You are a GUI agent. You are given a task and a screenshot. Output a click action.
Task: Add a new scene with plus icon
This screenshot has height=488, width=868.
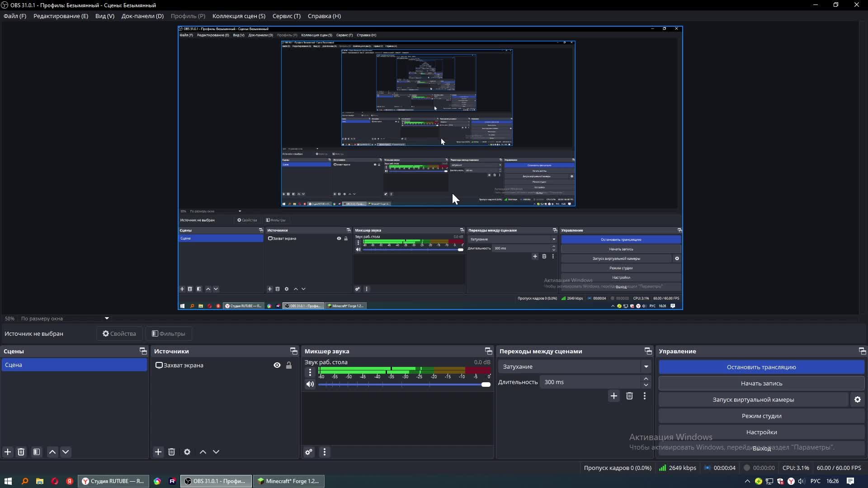8,452
